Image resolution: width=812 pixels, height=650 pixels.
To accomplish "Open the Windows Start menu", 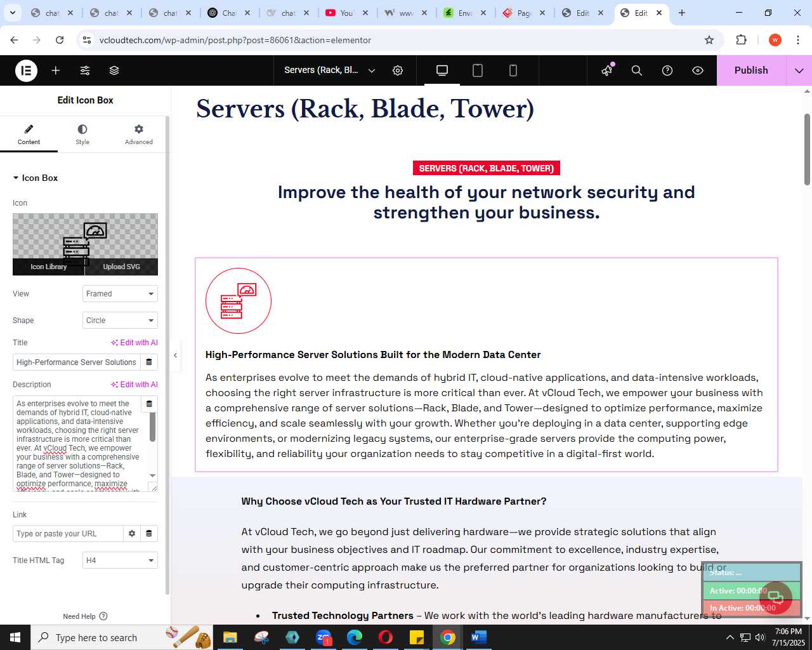I will 15,637.
